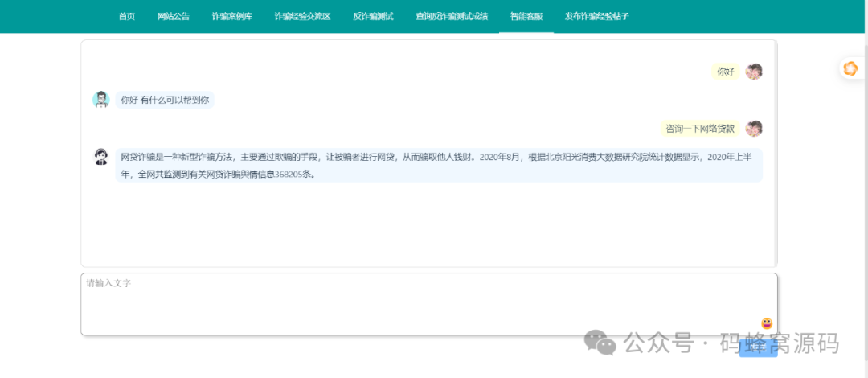
Task: Click the 你好 有什么可以帮到你 reply bubble
Action: tap(165, 100)
